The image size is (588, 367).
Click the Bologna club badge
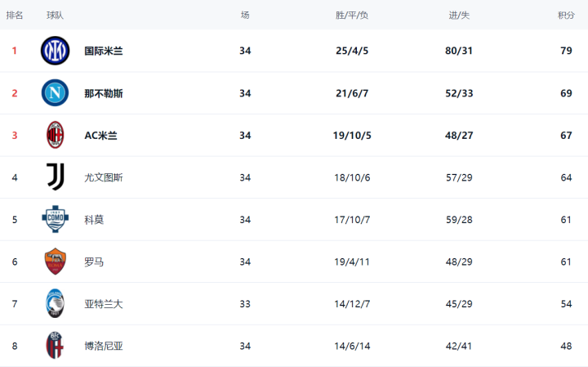pyautogui.click(x=55, y=346)
